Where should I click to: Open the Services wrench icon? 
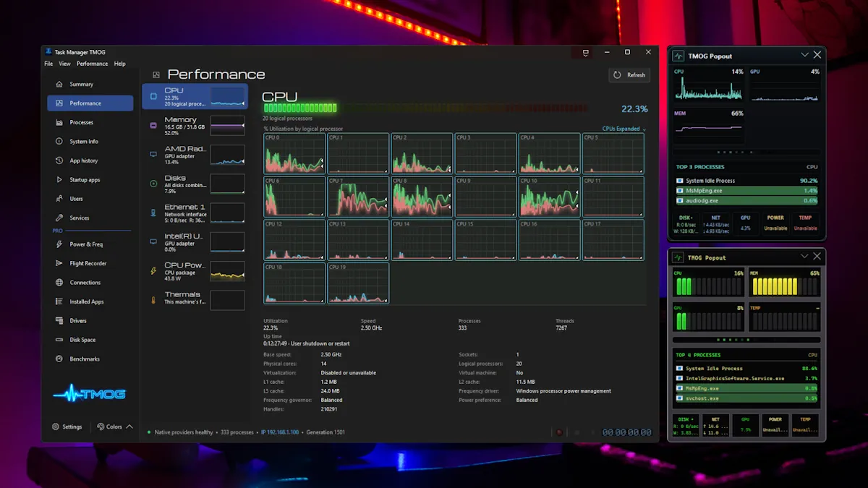click(59, 218)
